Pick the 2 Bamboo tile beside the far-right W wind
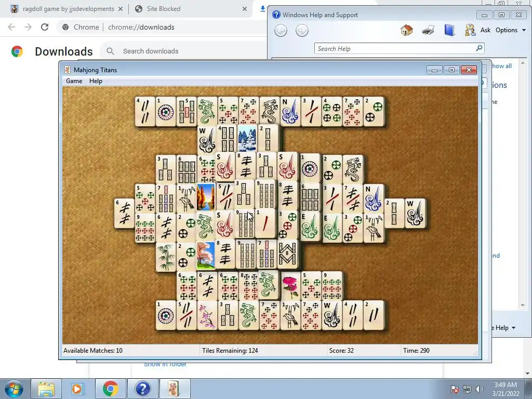The image size is (532, 399). point(394,213)
